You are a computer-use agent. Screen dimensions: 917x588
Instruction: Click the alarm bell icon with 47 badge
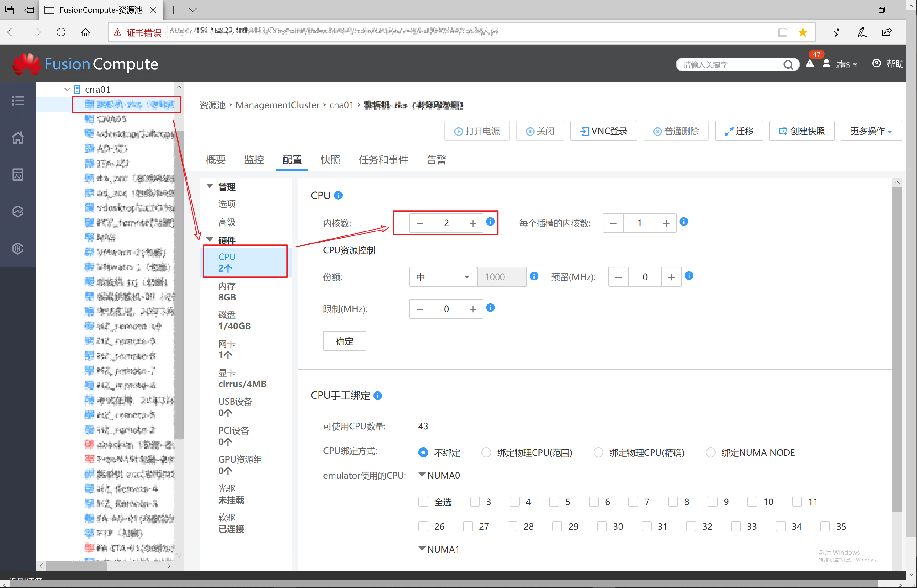[x=810, y=64]
